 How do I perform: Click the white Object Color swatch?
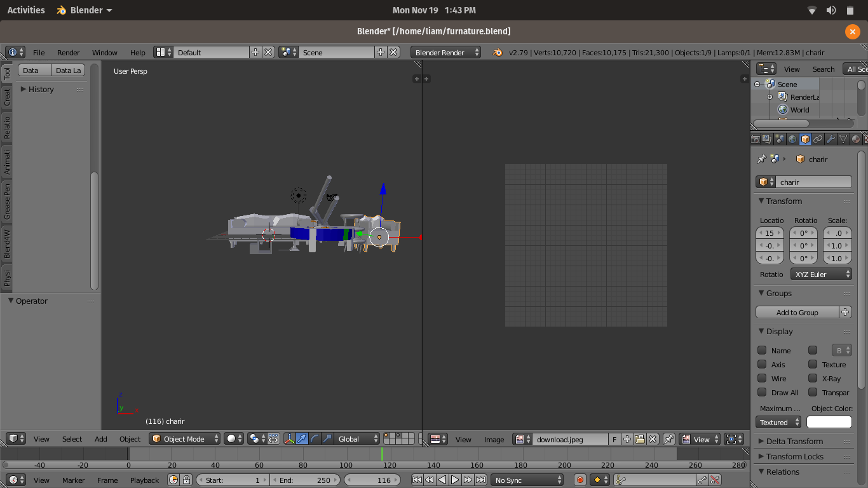tap(829, 422)
